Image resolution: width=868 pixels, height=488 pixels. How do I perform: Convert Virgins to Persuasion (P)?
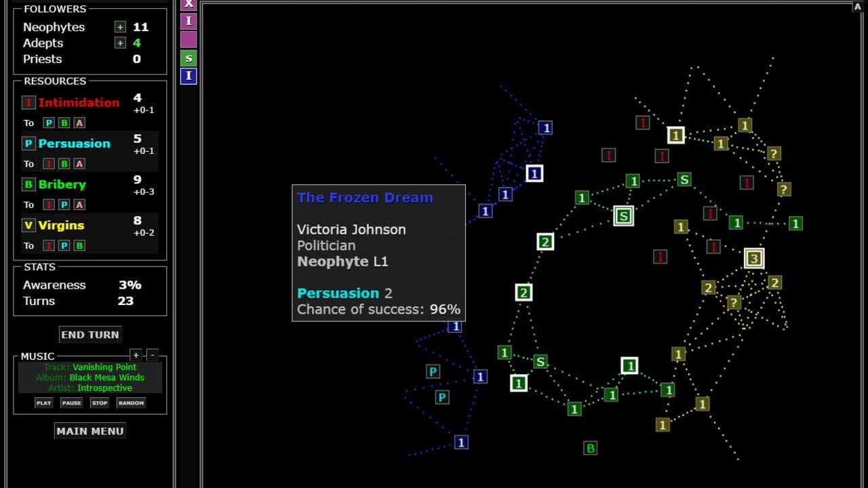point(64,245)
